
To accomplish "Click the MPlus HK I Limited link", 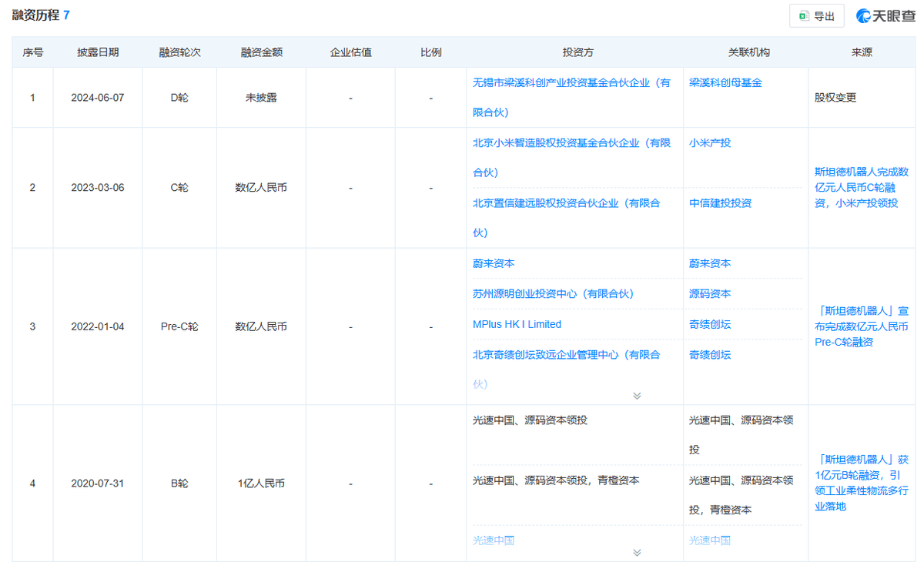I will pyautogui.click(x=517, y=324).
